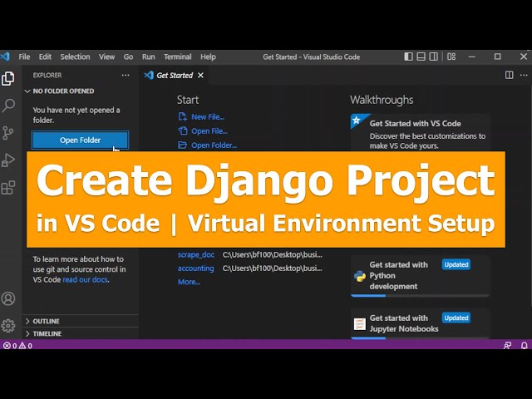Click the New File... link
Screen dimensions: 532x399
pyautogui.click(x=208, y=117)
